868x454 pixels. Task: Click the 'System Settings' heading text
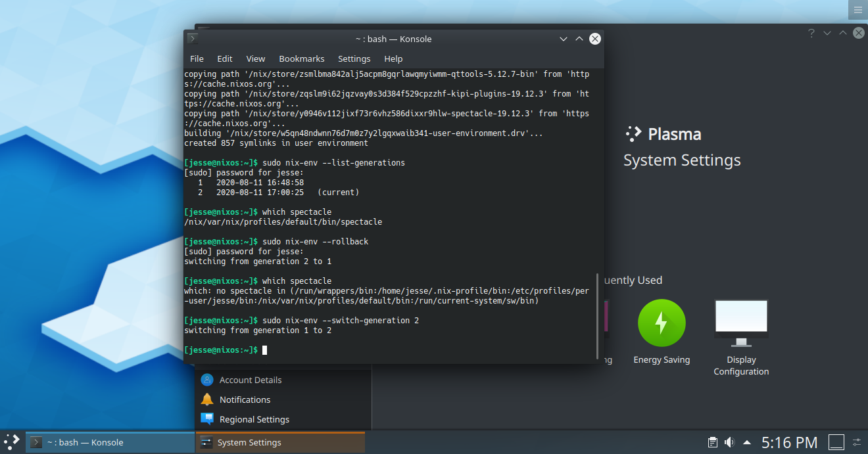pyautogui.click(x=682, y=160)
